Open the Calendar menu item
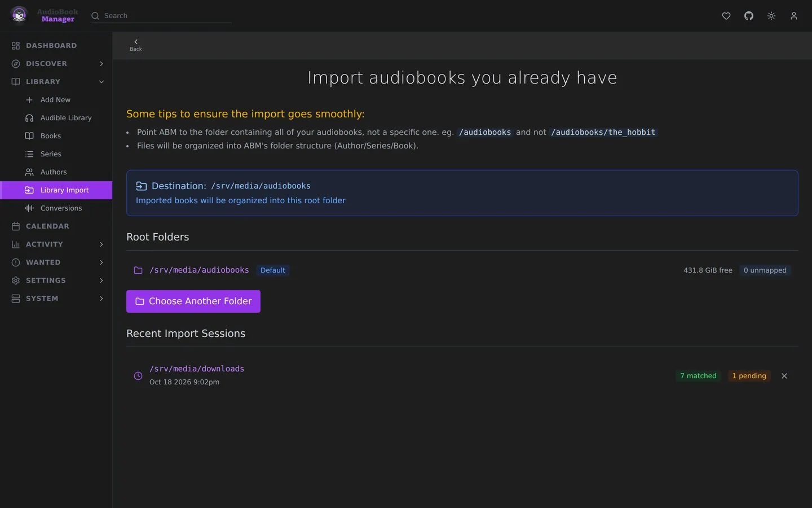 56,226
